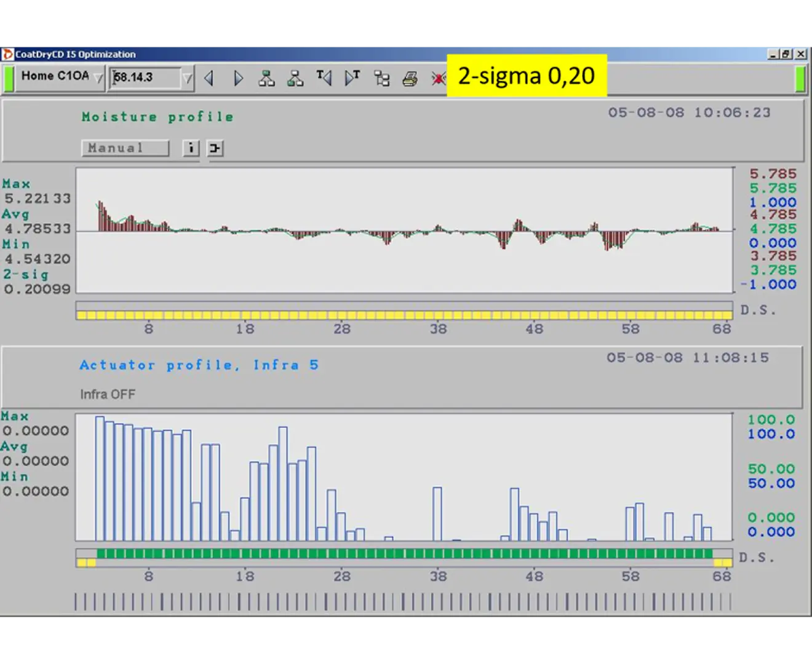Click the printer icon in toolbar

click(x=410, y=79)
